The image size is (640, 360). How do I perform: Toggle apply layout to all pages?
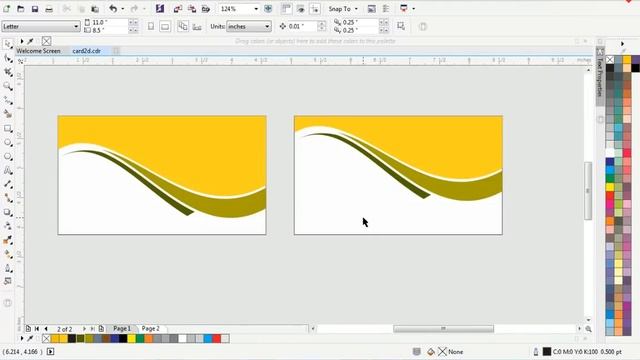(183, 27)
